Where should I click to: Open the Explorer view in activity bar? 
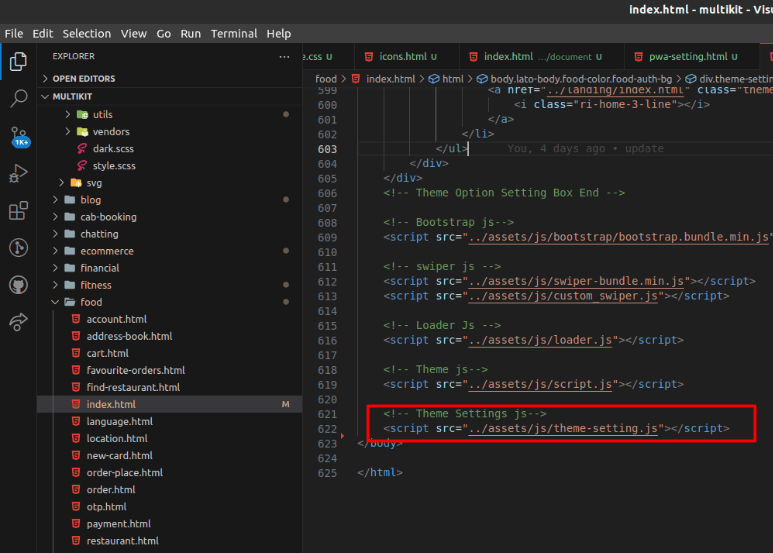tap(18, 62)
